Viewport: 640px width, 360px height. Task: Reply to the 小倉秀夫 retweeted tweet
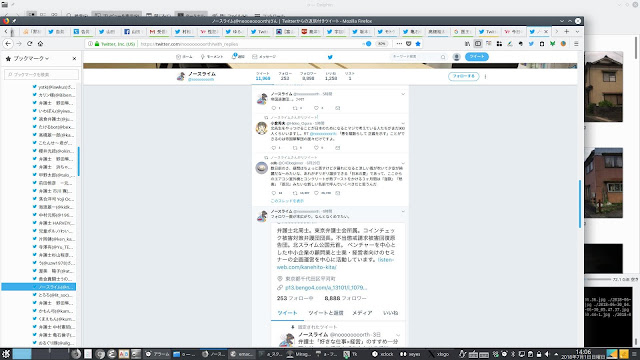pyautogui.click(x=274, y=148)
